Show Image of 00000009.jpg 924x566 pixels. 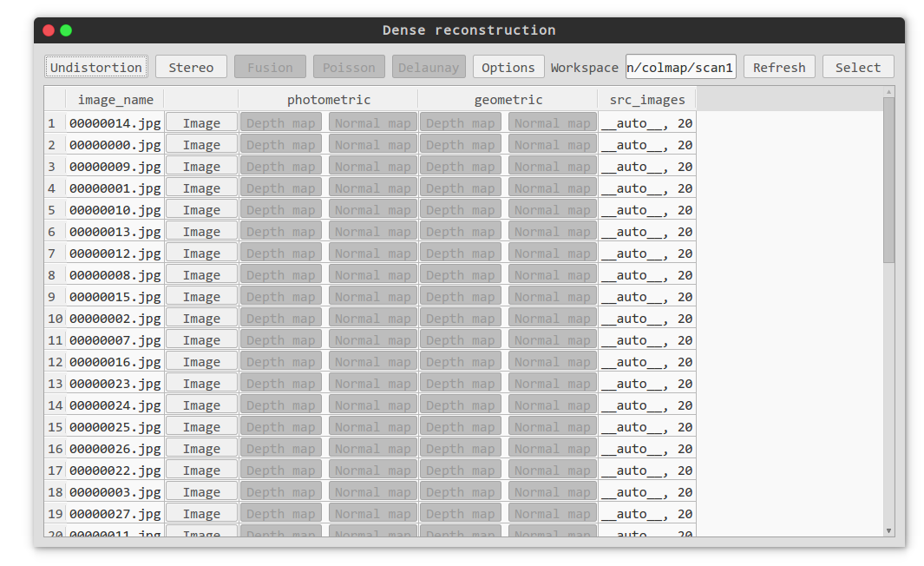201,167
